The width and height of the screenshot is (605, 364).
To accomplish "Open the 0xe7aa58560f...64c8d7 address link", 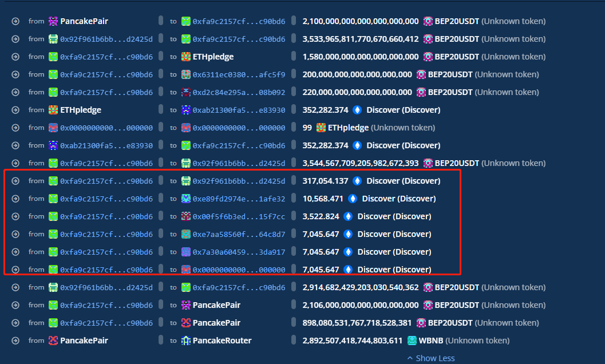I will point(239,234).
